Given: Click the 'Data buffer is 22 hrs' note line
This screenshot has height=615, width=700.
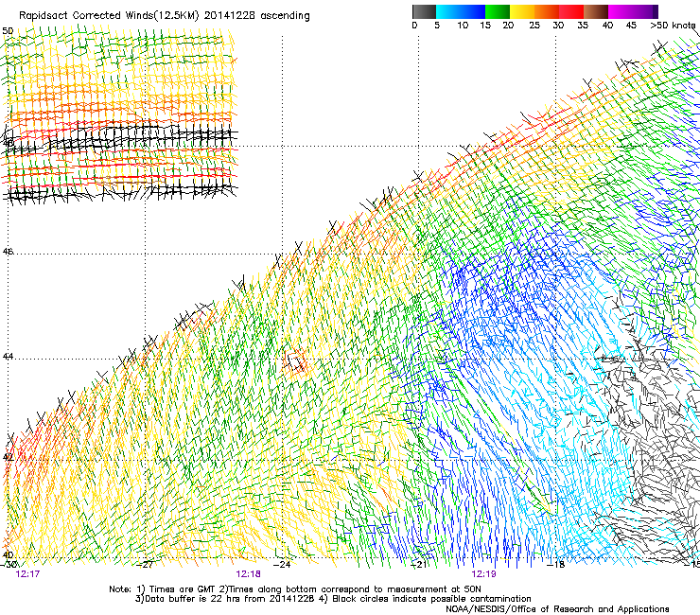Looking at the screenshot, I should pyautogui.click(x=333, y=599).
